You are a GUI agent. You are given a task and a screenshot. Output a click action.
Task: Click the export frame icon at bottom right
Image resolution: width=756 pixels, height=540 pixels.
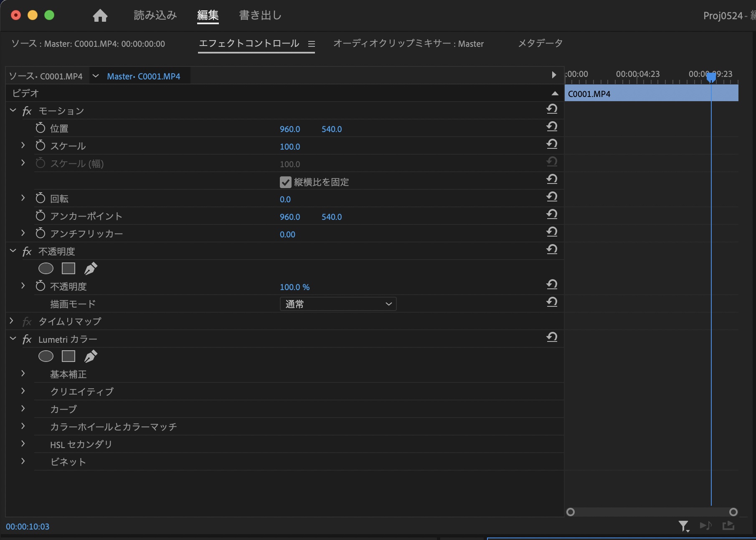point(728,525)
